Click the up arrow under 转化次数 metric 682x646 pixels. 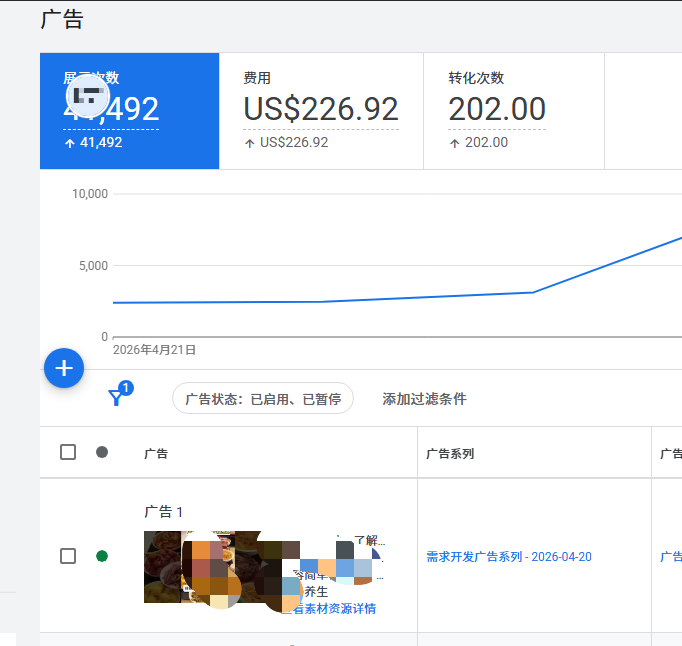[x=454, y=143]
